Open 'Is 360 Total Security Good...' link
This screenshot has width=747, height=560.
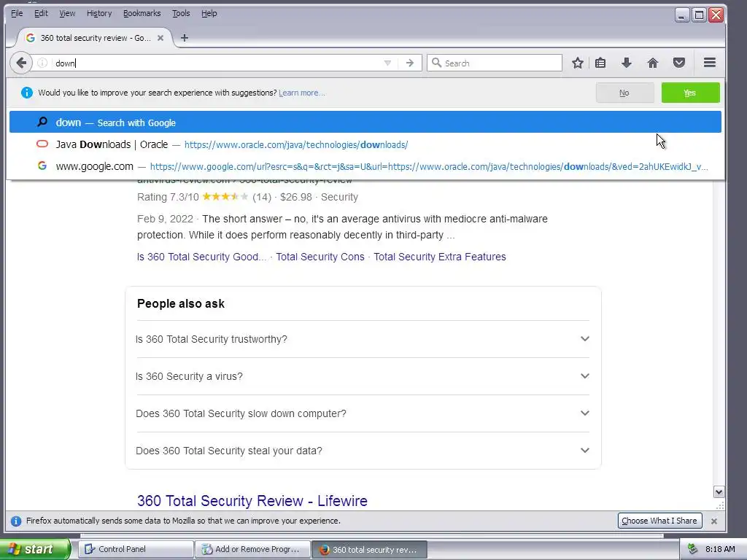[x=201, y=257]
